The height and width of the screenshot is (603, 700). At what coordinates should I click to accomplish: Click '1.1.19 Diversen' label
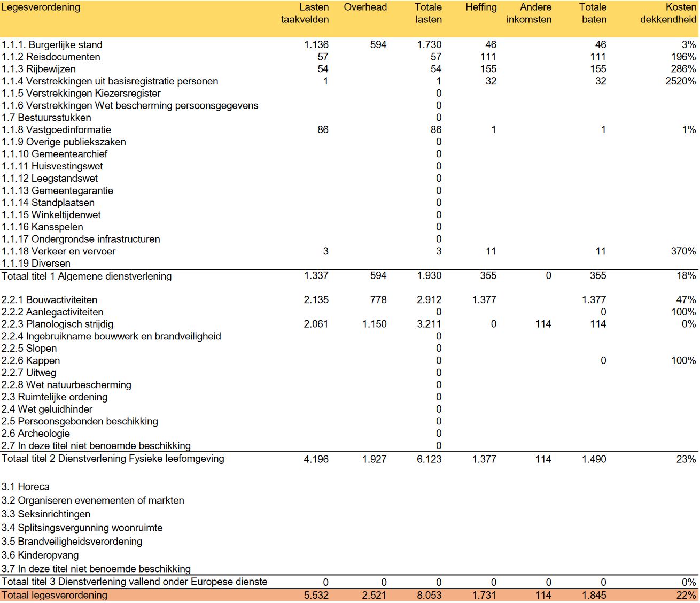point(36,264)
